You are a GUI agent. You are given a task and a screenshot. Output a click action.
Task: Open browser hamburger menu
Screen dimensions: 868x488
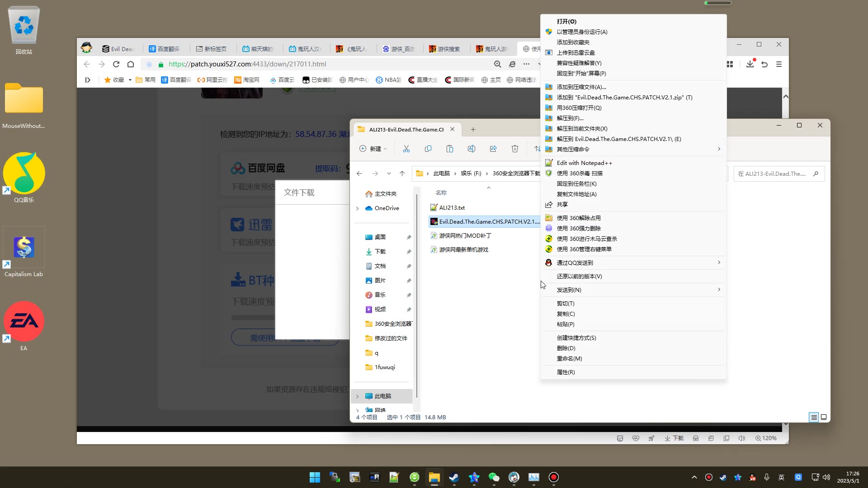coord(778,64)
